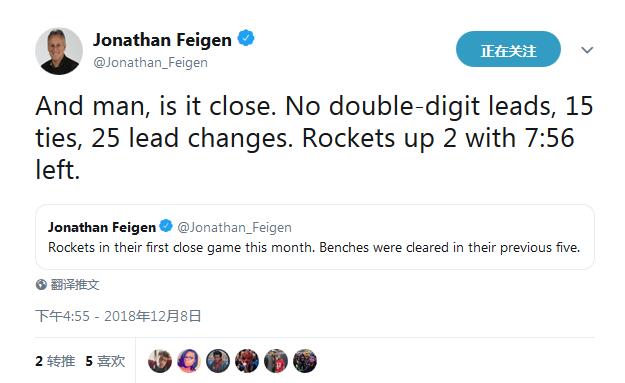
Task: Click the globe translate icon
Action: pos(41,285)
